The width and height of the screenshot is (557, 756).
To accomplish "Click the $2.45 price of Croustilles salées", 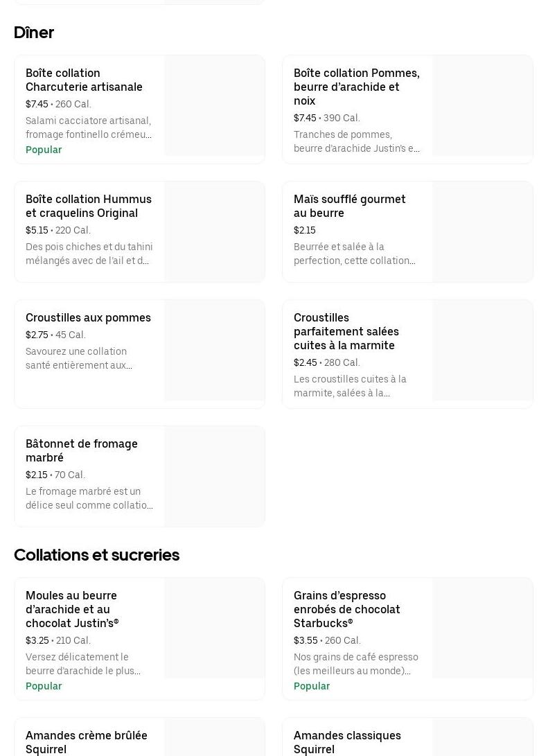I will pos(305,362).
